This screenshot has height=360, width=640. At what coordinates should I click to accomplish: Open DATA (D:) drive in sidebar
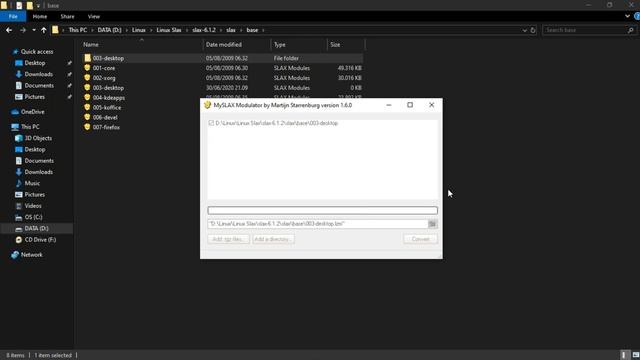36,229
